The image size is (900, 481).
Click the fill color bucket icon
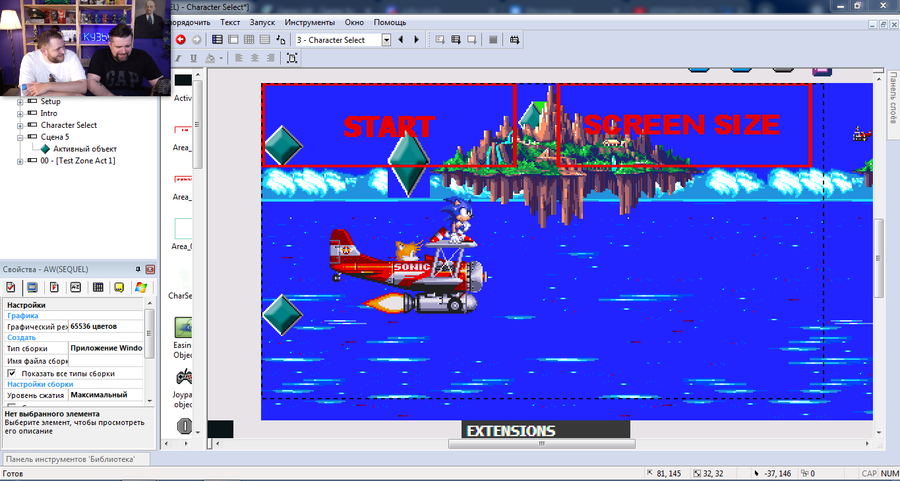211,58
